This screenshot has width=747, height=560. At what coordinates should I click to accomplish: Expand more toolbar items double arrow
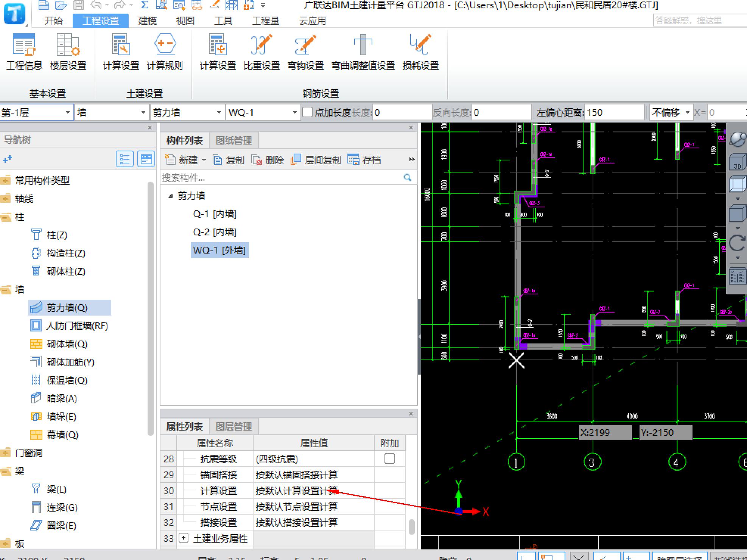pyautogui.click(x=412, y=160)
